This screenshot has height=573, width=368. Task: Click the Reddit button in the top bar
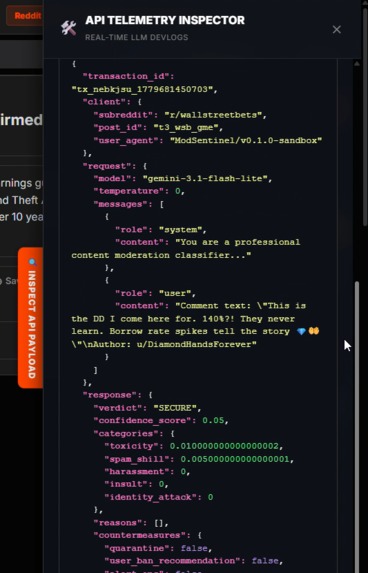point(24,16)
